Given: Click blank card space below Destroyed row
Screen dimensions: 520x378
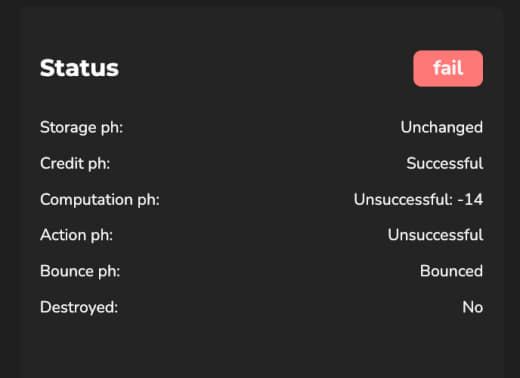Looking at the screenshot, I should [260, 347].
